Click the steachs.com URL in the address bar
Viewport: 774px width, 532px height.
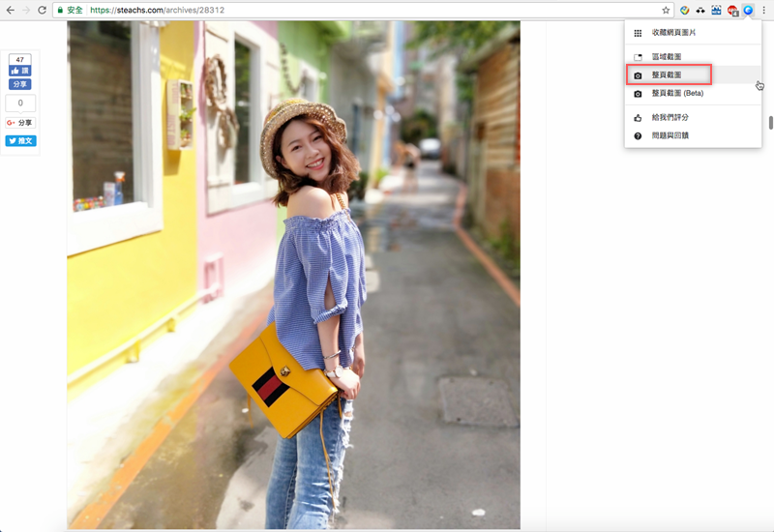pyautogui.click(x=157, y=10)
